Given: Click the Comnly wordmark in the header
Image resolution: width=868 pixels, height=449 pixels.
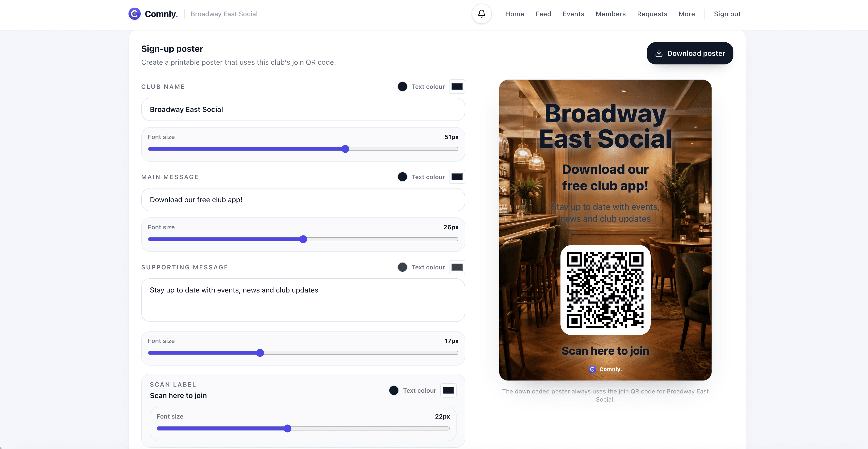Looking at the screenshot, I should pos(161,14).
